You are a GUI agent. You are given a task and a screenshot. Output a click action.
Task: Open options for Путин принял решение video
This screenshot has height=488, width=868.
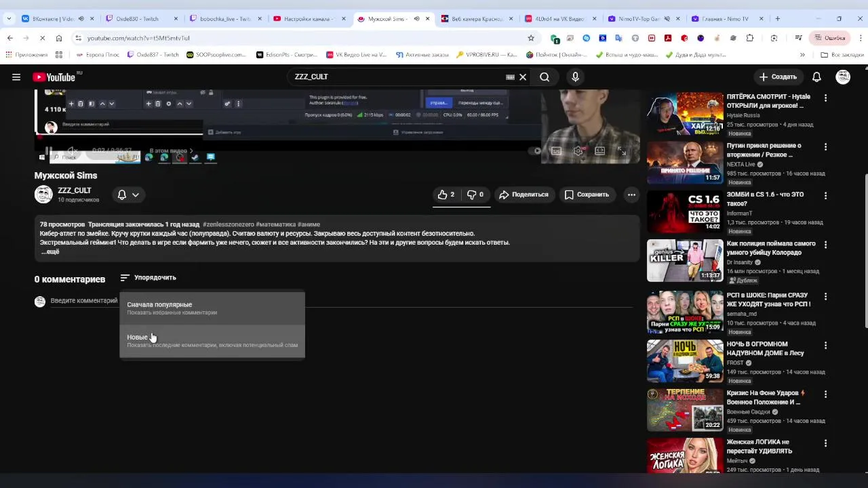825,146
